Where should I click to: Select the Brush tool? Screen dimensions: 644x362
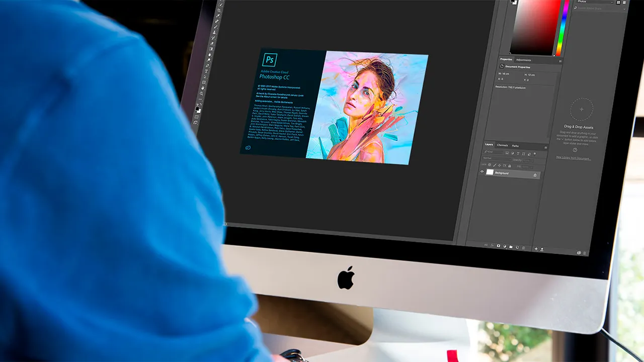pyautogui.click(x=215, y=27)
